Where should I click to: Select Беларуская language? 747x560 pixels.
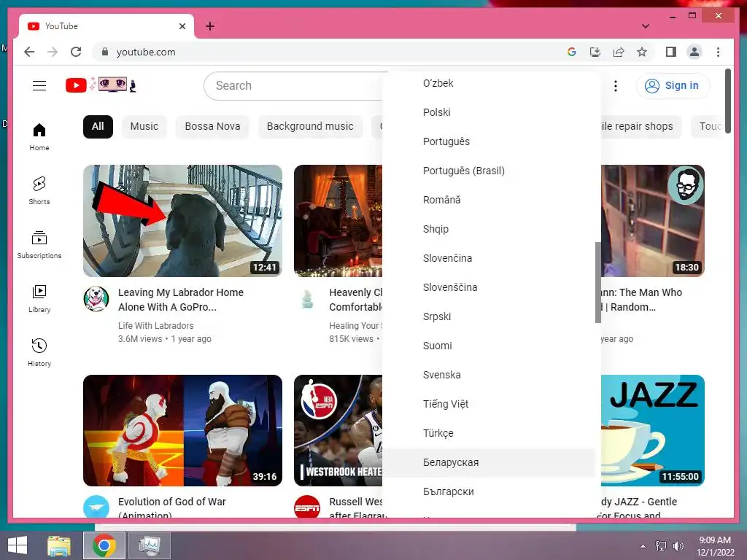tap(489, 462)
